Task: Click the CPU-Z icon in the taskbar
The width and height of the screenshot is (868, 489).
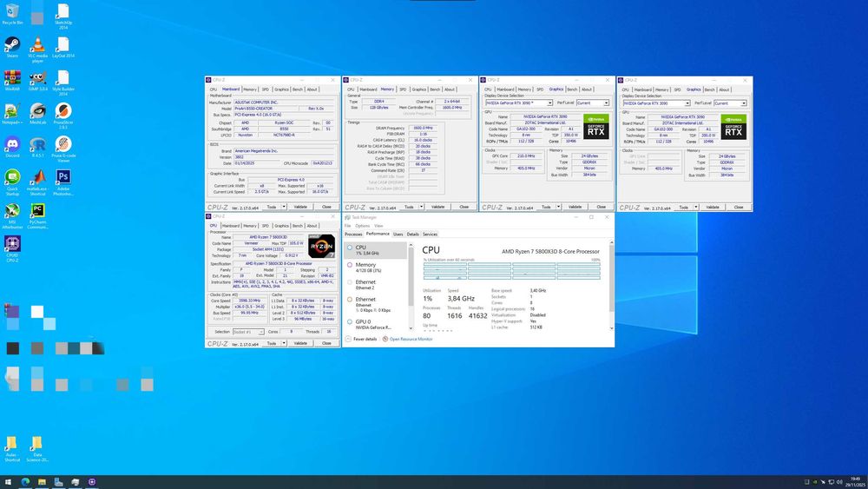Action: pyautogui.click(x=92, y=482)
